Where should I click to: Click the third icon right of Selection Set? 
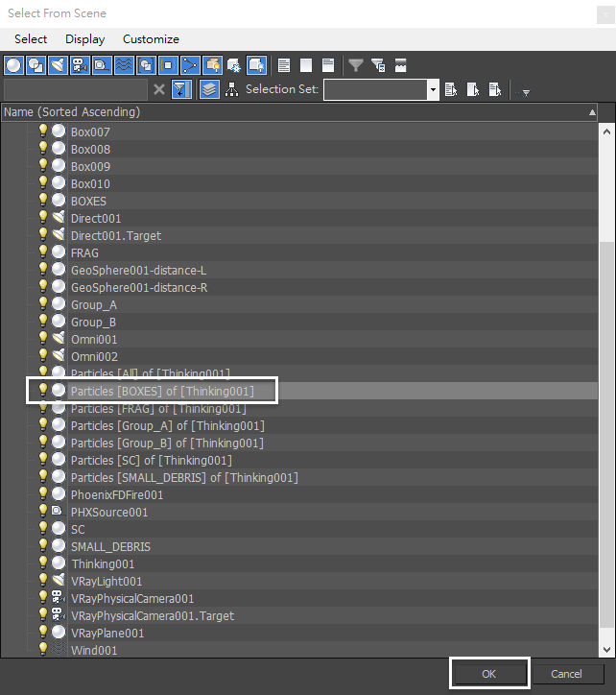(x=494, y=89)
